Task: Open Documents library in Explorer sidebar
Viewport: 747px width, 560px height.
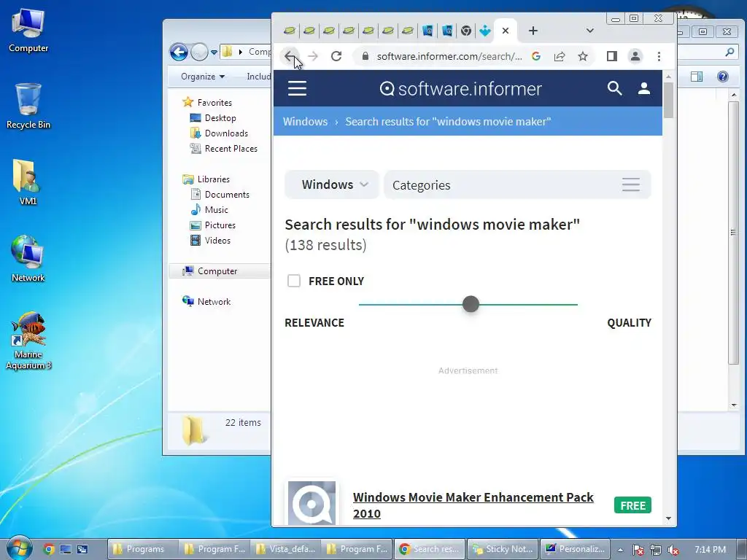Action: click(227, 194)
